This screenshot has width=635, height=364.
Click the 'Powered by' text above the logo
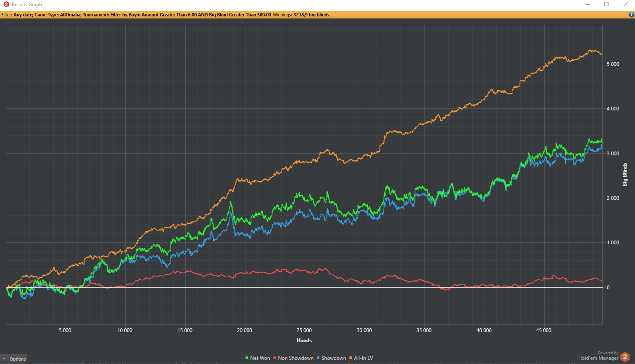tap(608, 353)
